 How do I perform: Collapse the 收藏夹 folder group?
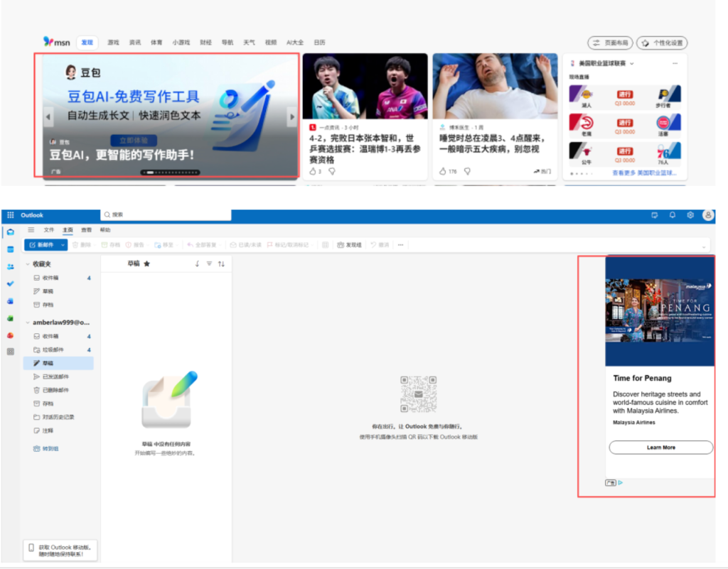(27, 264)
